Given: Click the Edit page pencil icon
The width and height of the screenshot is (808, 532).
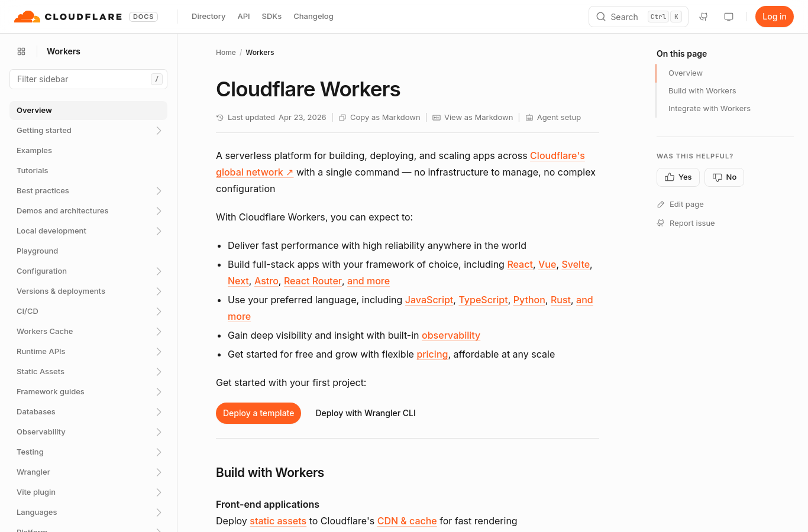Looking at the screenshot, I should [x=661, y=205].
